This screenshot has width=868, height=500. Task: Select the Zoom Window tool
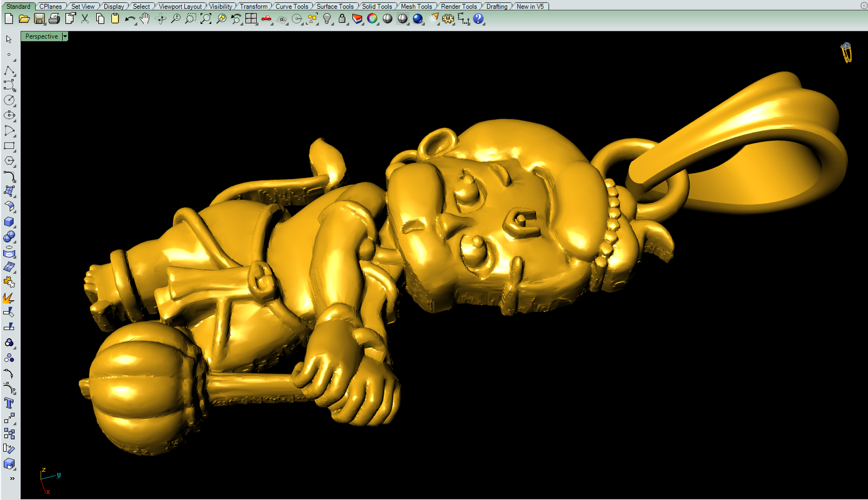[x=190, y=19]
